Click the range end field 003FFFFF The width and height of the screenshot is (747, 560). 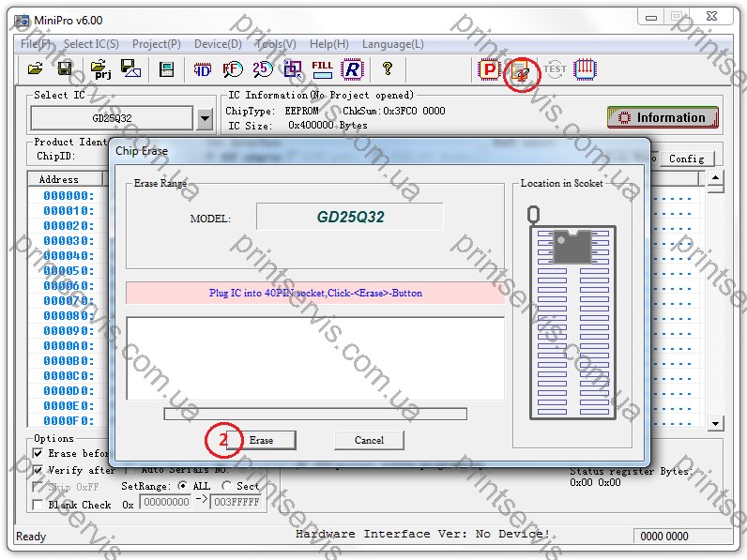pyautogui.click(x=236, y=502)
